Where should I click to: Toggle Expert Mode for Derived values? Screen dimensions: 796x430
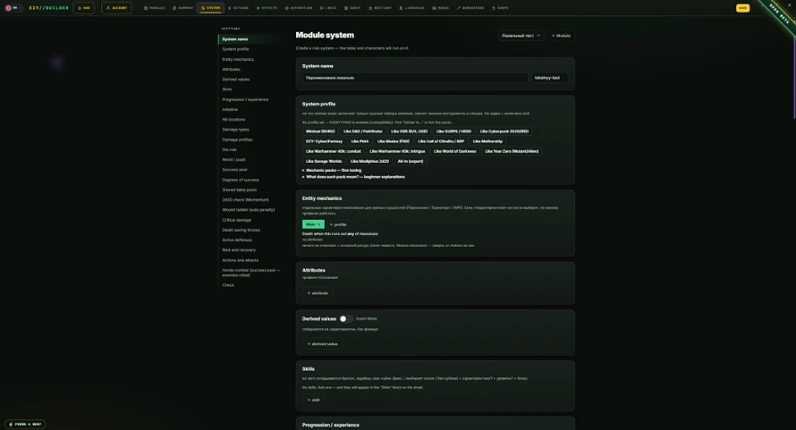coord(345,319)
